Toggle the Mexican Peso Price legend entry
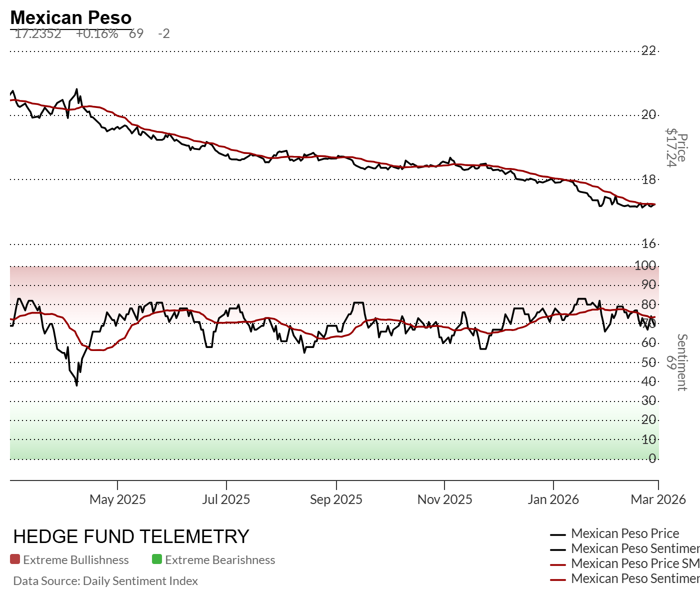700x600 pixels. [x=624, y=533]
